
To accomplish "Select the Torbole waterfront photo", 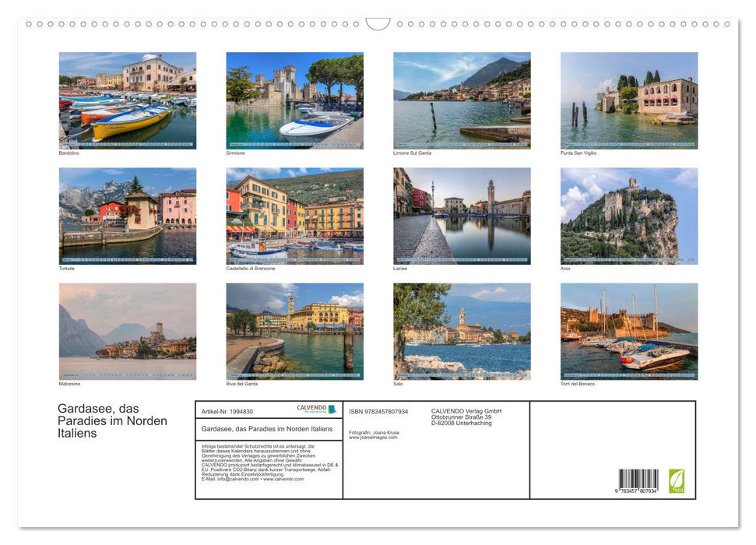I will [x=127, y=216].
